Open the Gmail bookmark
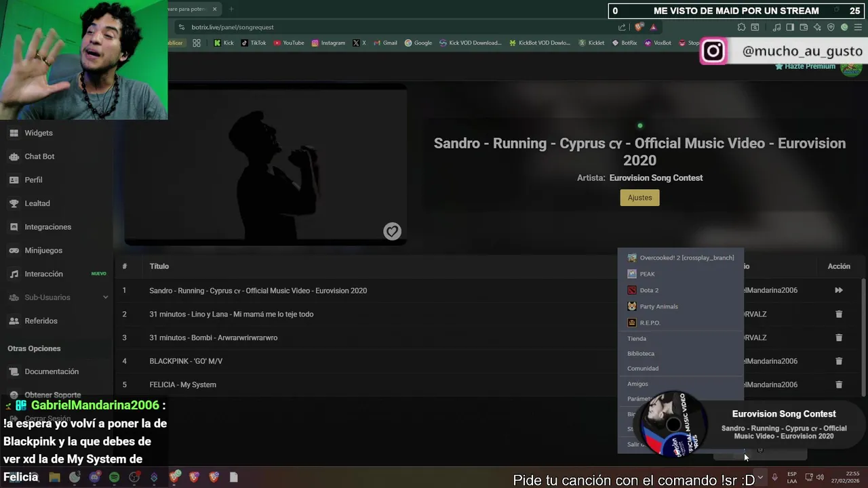This screenshot has width=868, height=488. point(385,43)
